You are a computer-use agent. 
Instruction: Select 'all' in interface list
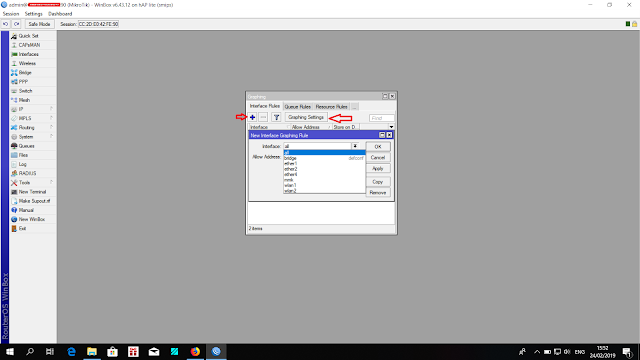(x=324, y=153)
